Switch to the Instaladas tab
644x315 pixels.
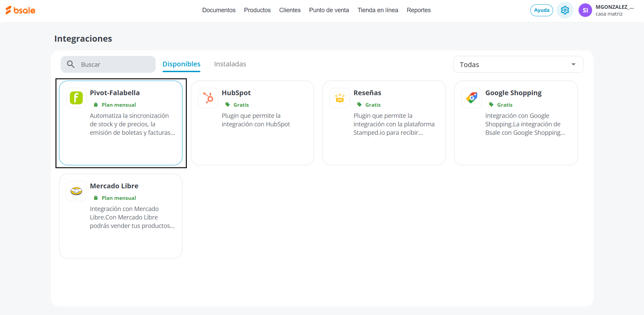click(230, 64)
